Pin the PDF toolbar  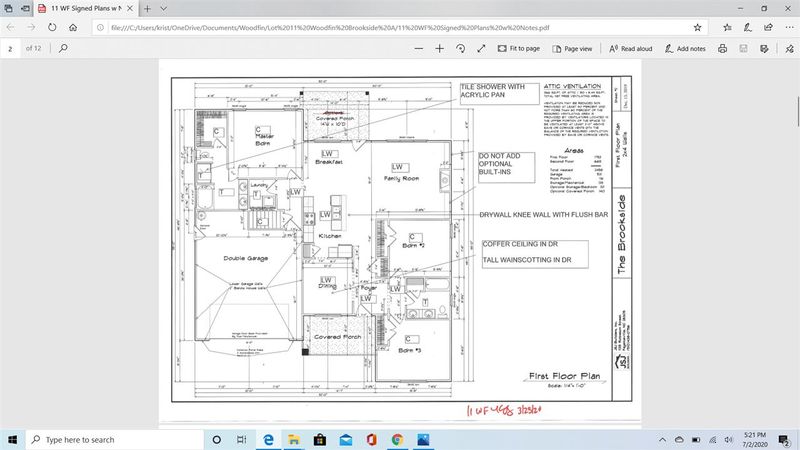coord(789,48)
